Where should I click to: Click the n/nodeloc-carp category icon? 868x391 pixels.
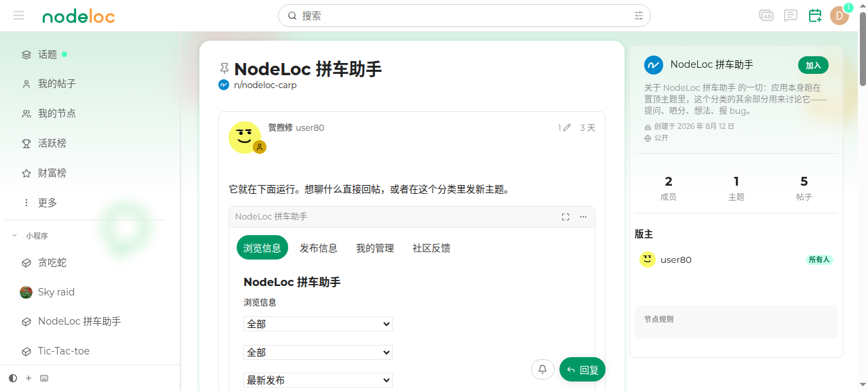click(x=224, y=85)
